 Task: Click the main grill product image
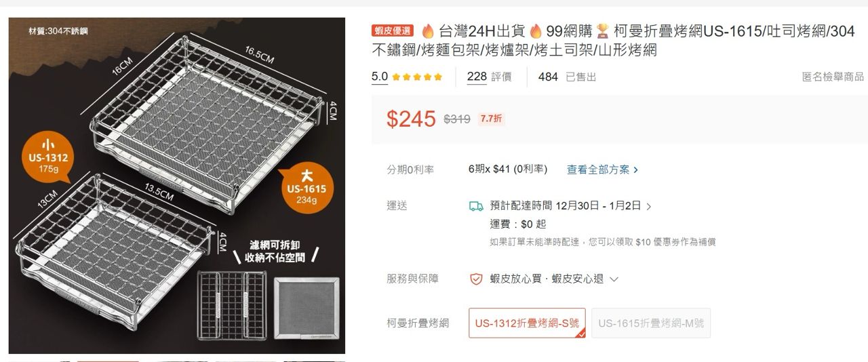(177, 186)
